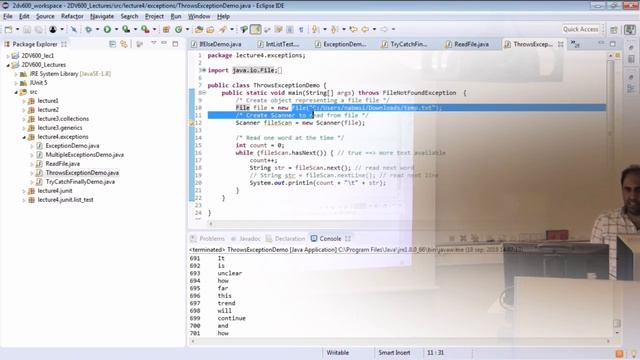Click the External Tools run icon
Screen dimensions: 640x360
pyautogui.click(x=145, y=29)
